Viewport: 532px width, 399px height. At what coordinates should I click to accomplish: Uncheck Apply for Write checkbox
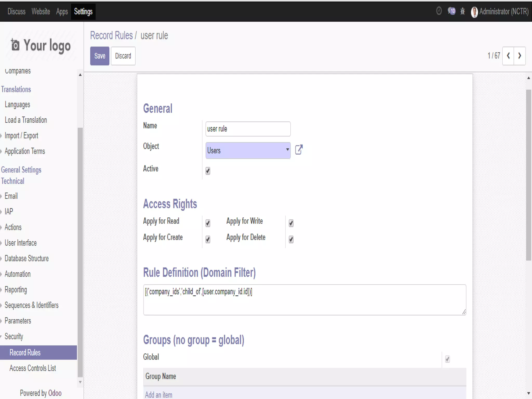(x=291, y=223)
